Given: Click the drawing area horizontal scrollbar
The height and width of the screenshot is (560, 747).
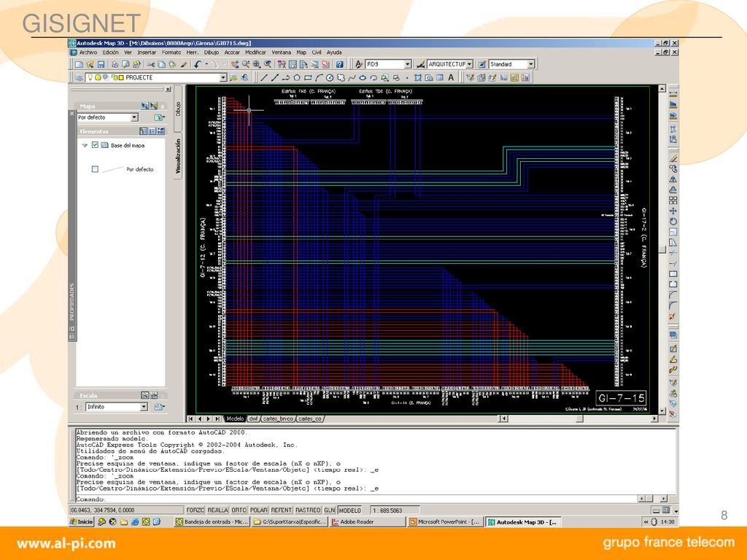Looking at the screenshot, I should tap(578, 419).
